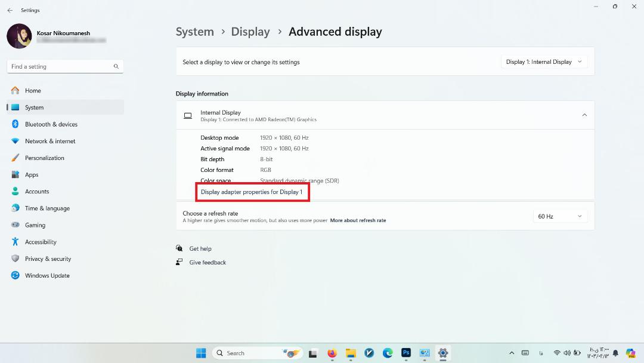
Task: Click the Give feedback link
Action: pos(208,262)
